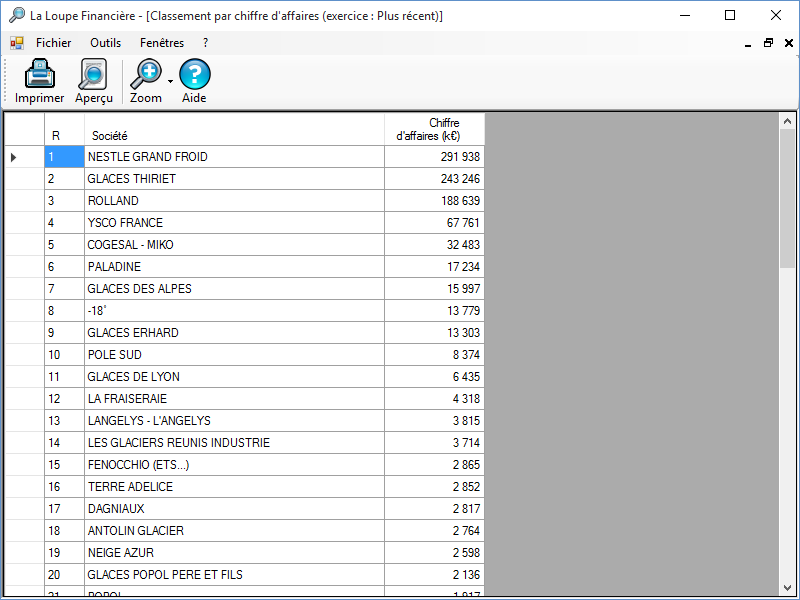This screenshot has height=600, width=800.
Task: Click the scrollbar up arrow
Action: point(787,121)
